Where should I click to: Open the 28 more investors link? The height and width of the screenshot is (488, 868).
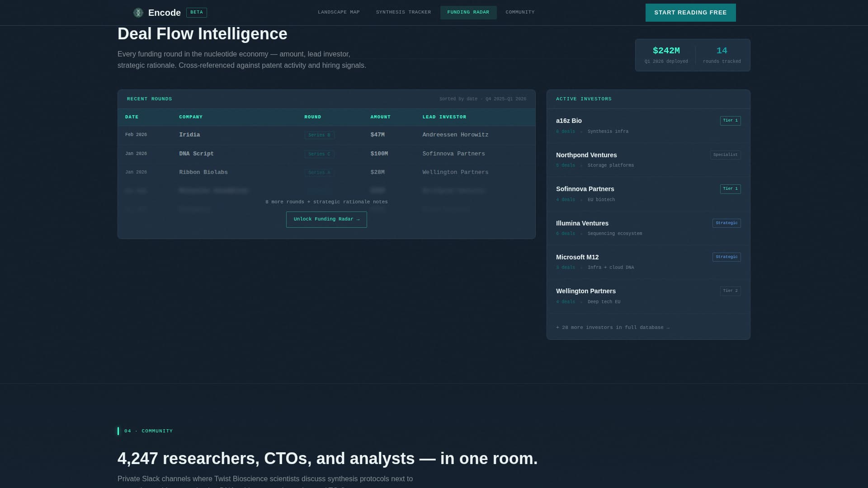(613, 328)
